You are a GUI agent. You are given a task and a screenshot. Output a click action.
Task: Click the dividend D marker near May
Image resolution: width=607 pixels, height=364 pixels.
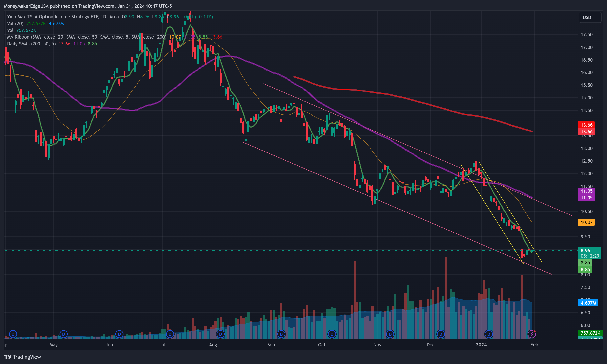click(64, 334)
